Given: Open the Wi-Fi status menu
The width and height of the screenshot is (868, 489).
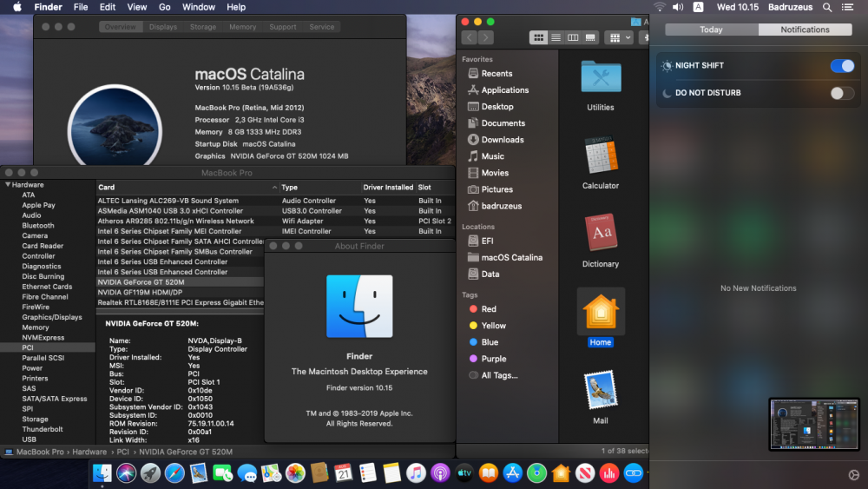Looking at the screenshot, I should coord(659,7).
